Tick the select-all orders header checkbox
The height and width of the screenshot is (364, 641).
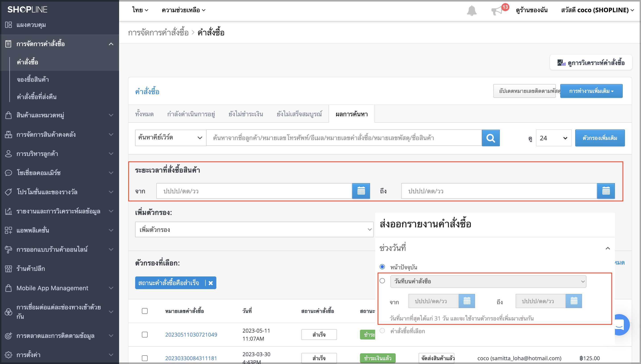click(x=145, y=311)
